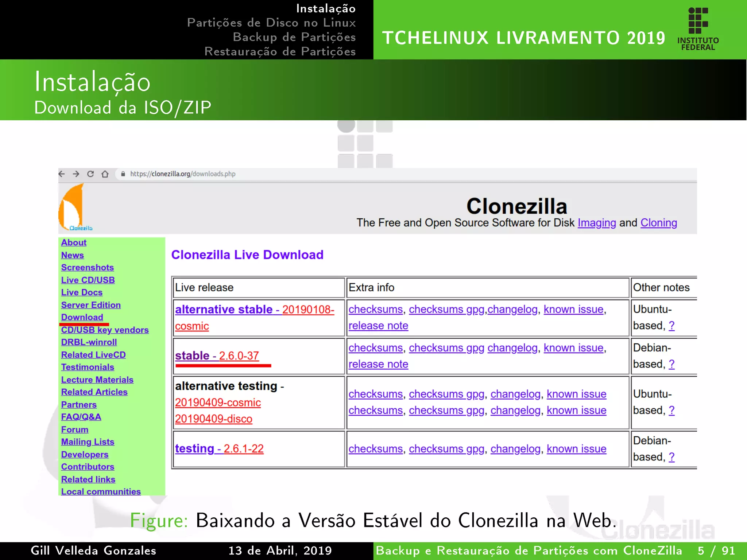The height and width of the screenshot is (560, 747).
Task: Click the ? link beside stable Debian-based note
Action: 671,364
